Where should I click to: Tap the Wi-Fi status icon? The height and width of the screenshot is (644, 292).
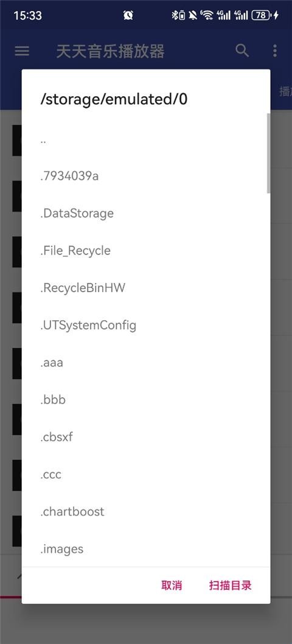(x=207, y=16)
